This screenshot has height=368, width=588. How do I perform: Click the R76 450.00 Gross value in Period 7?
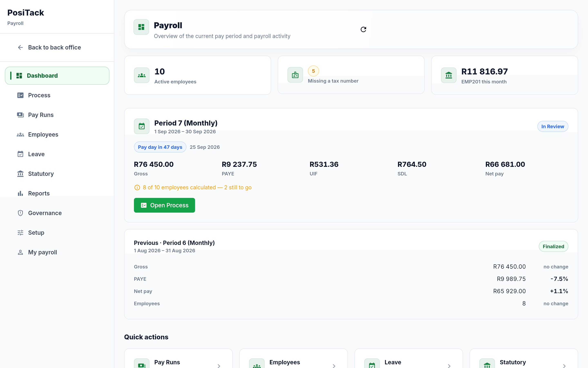[154, 164]
